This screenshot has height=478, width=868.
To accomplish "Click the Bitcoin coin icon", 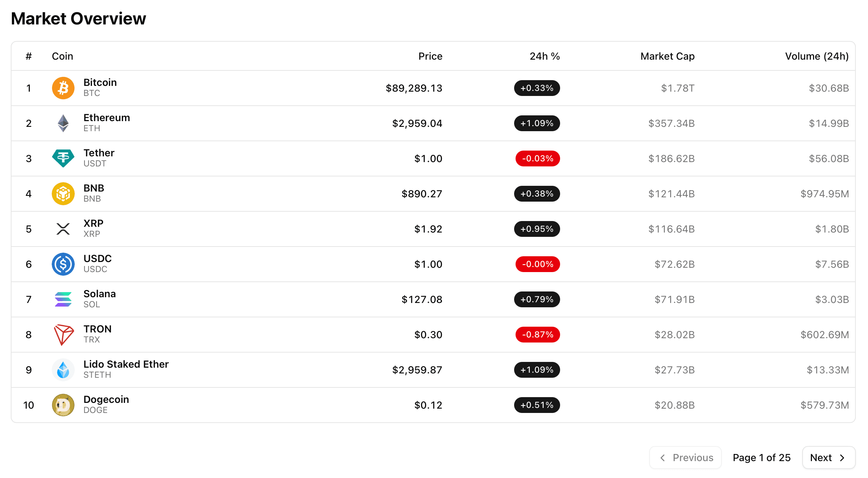I will 63,88.
